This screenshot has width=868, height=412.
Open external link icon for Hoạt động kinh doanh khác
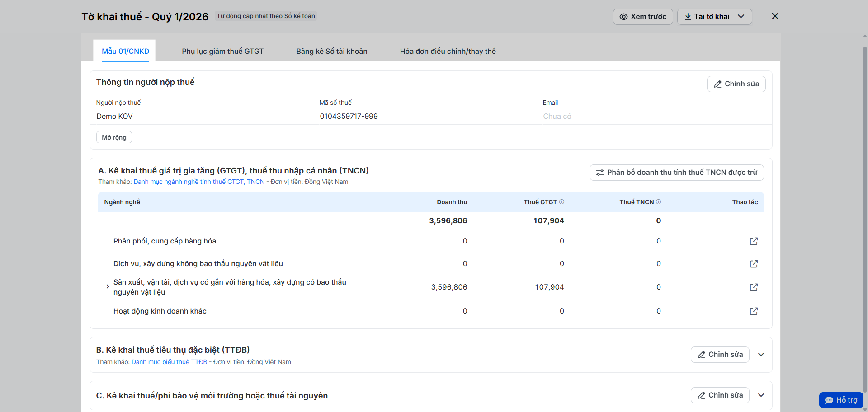point(754,311)
